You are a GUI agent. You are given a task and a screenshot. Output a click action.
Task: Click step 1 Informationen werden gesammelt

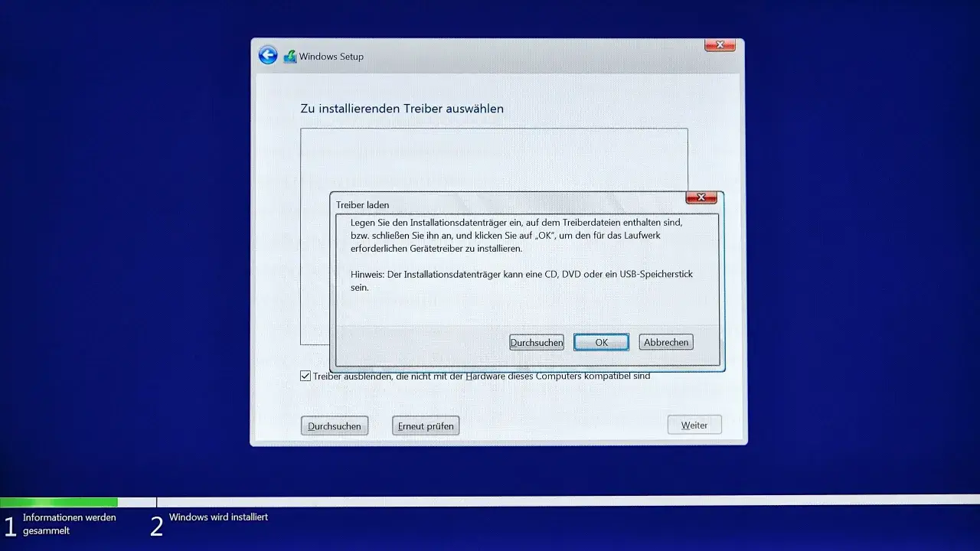[61, 524]
